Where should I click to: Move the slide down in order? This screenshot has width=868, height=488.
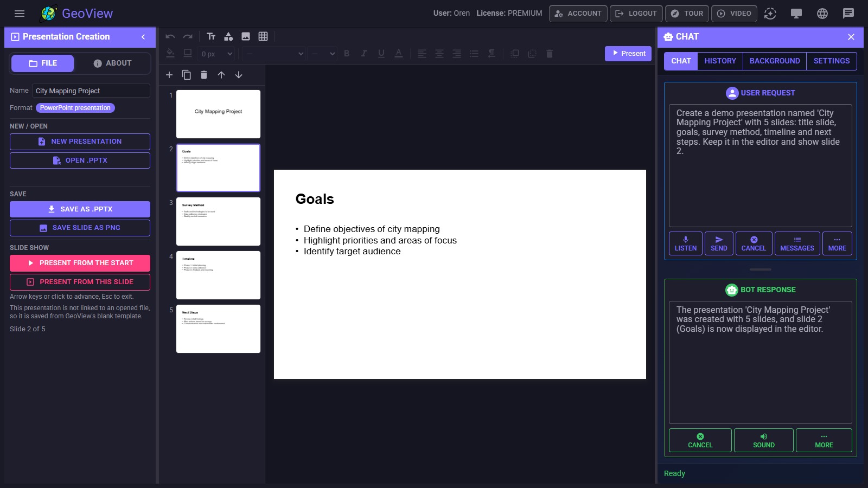coord(239,75)
